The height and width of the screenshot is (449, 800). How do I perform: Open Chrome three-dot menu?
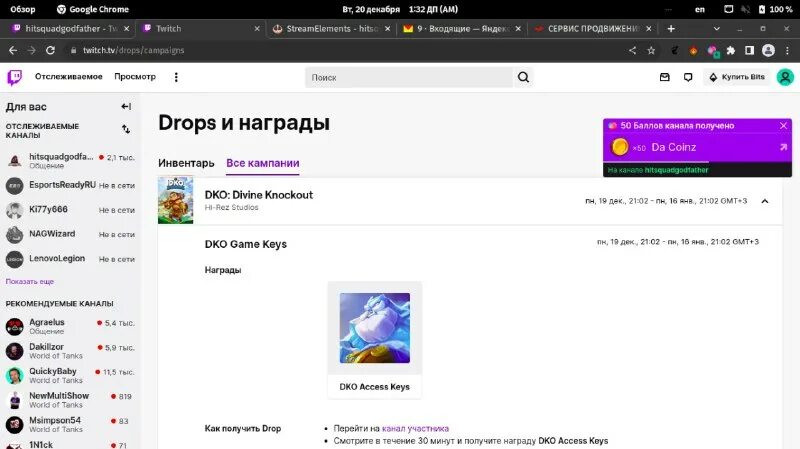pos(787,50)
